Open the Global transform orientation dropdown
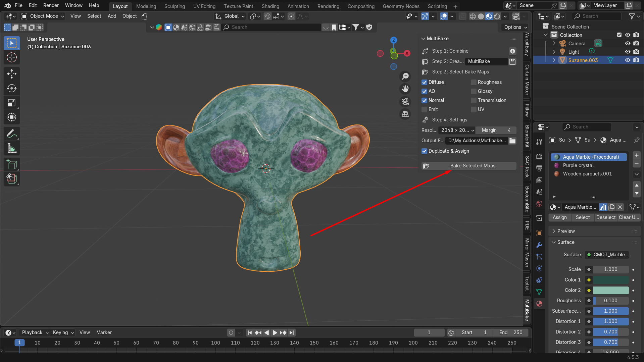644x362 pixels. [230, 16]
